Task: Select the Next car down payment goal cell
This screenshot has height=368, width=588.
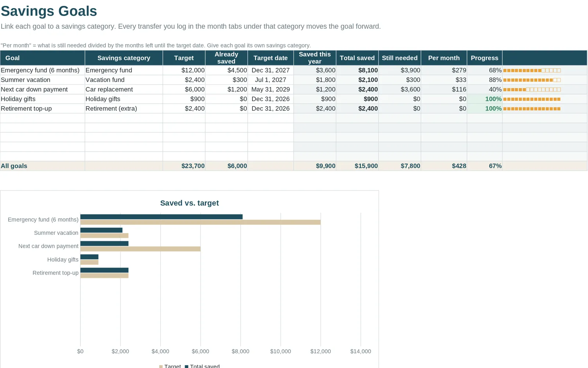Action: [42, 89]
